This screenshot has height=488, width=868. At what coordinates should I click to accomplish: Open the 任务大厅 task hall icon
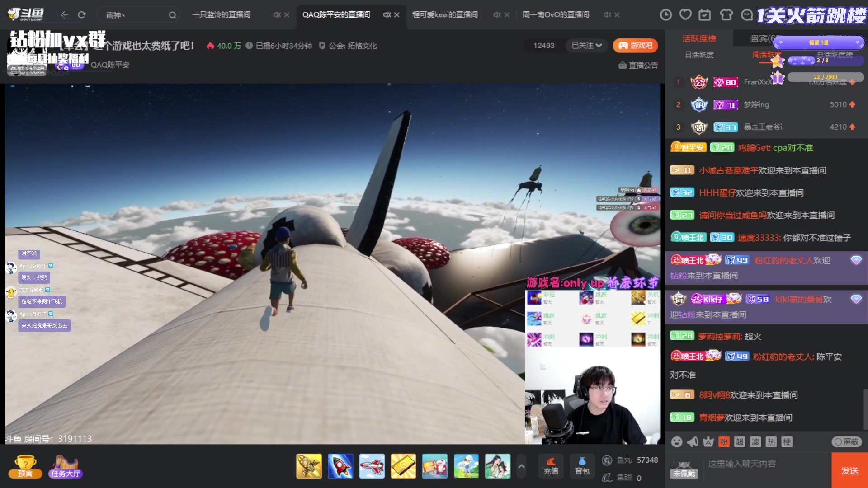pyautogui.click(x=65, y=465)
